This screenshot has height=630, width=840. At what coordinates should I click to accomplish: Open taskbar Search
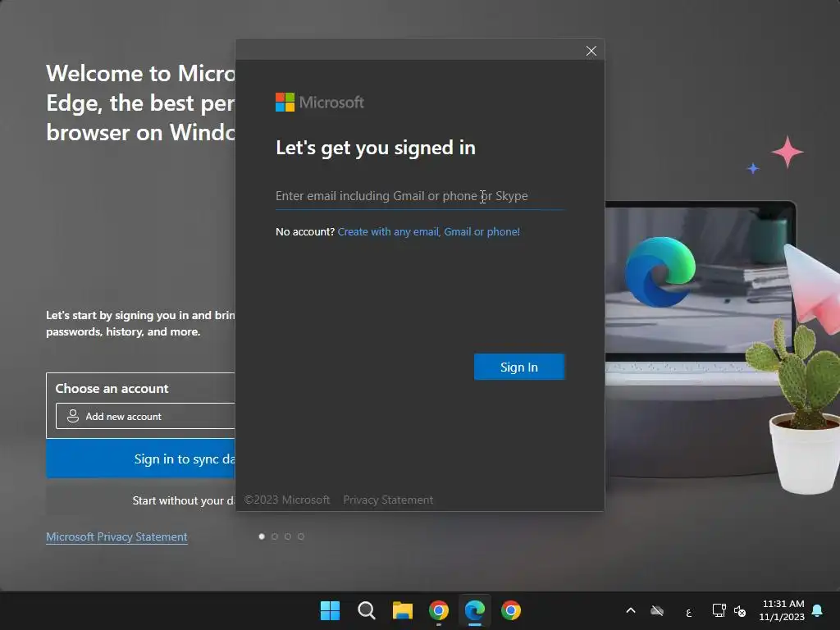(367, 610)
